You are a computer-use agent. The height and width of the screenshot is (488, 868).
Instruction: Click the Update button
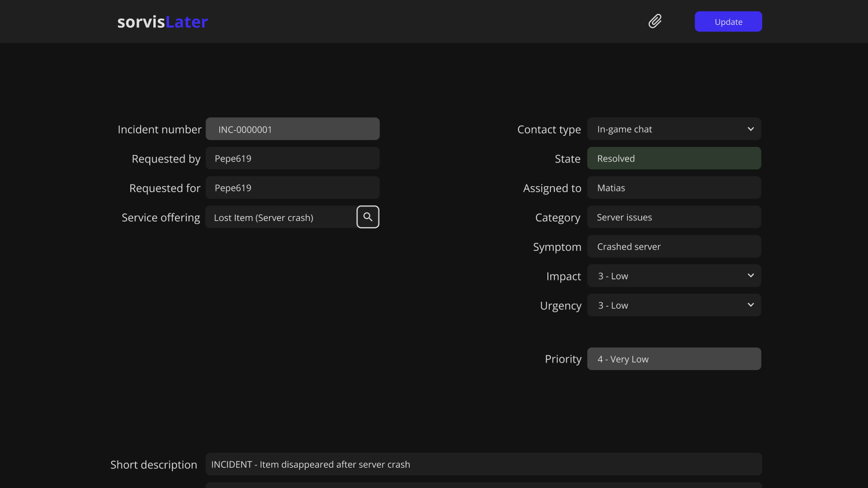(x=728, y=21)
